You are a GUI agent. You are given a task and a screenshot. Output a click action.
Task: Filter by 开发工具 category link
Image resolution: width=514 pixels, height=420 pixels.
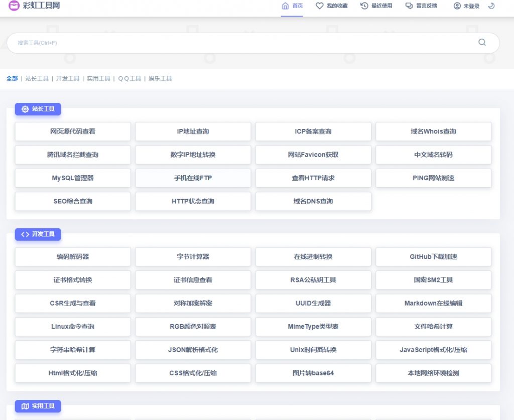[x=68, y=79]
